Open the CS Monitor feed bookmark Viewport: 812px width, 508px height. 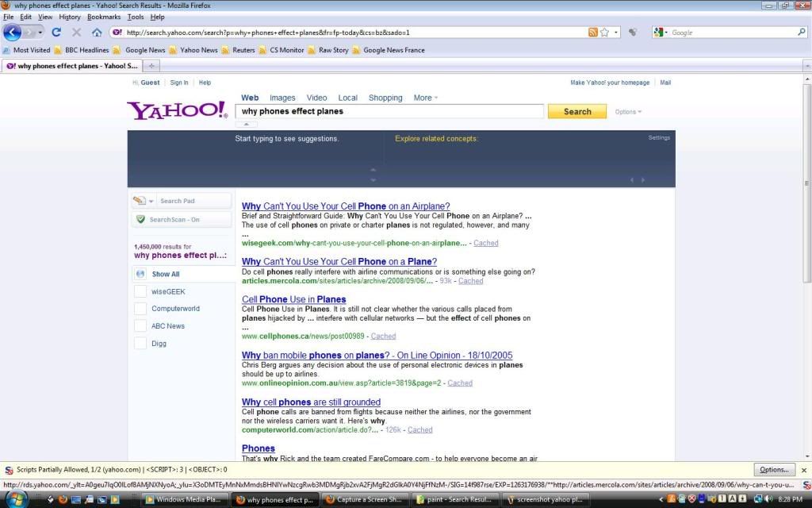pyautogui.click(x=282, y=50)
